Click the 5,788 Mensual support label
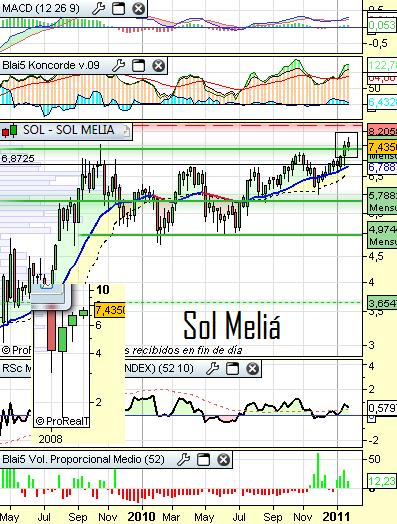This screenshot has width=397, height=524. click(382, 202)
